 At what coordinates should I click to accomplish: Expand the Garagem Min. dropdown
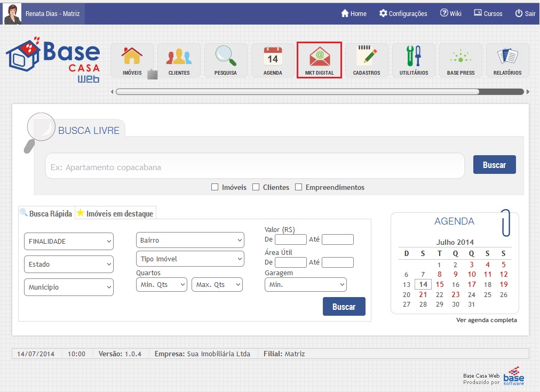pos(305,285)
